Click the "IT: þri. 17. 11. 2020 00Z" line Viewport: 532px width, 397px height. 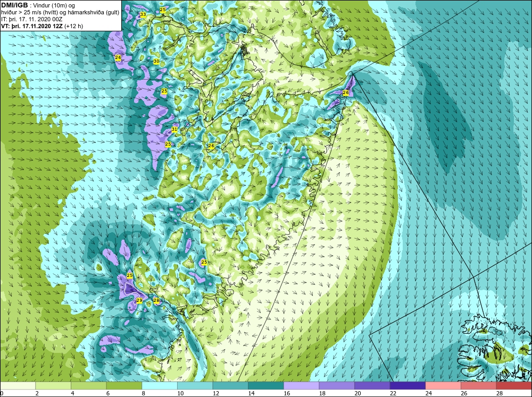click(32, 19)
